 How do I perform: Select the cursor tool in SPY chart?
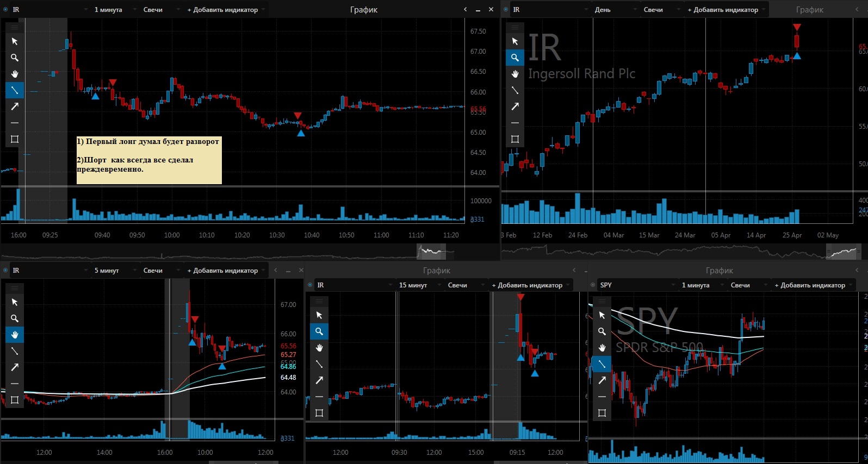point(602,315)
